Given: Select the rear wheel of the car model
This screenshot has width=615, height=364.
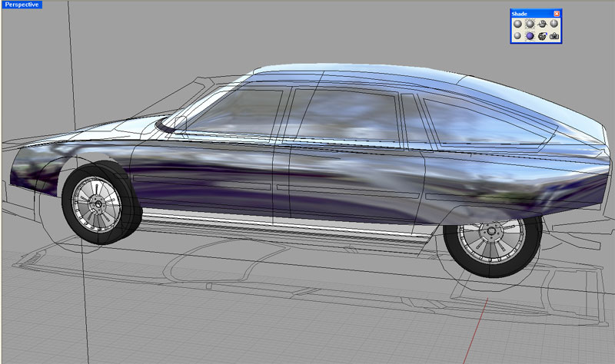Looking at the screenshot, I should coord(493,245).
